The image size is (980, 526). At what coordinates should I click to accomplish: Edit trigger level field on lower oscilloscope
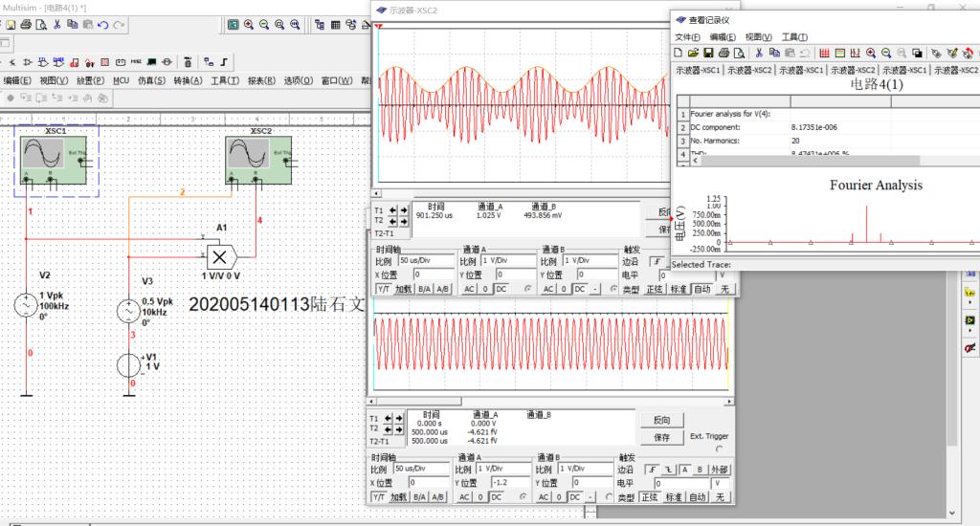point(681,483)
